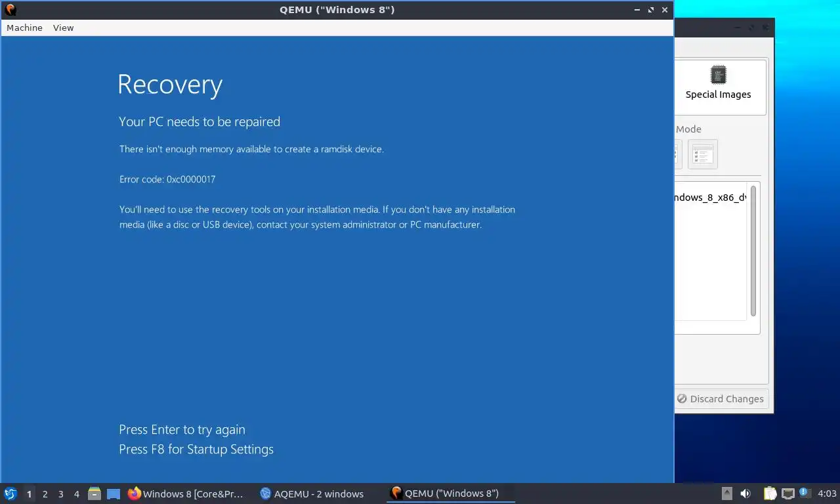
Task: Click the Error code: 0xc0000017 text
Action: pos(167,179)
